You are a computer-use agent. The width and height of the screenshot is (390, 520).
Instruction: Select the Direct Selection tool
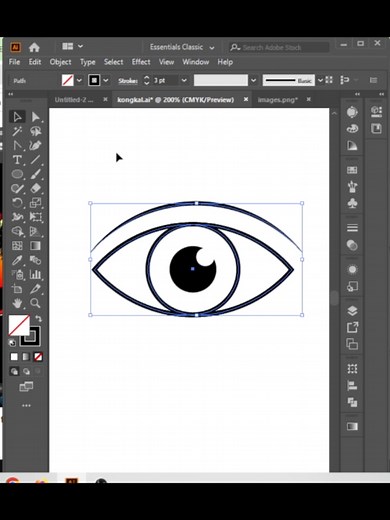coord(35,117)
